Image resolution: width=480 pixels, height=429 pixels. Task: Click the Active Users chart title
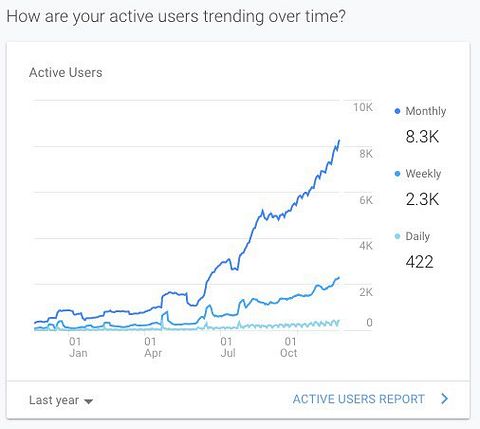[x=66, y=73]
